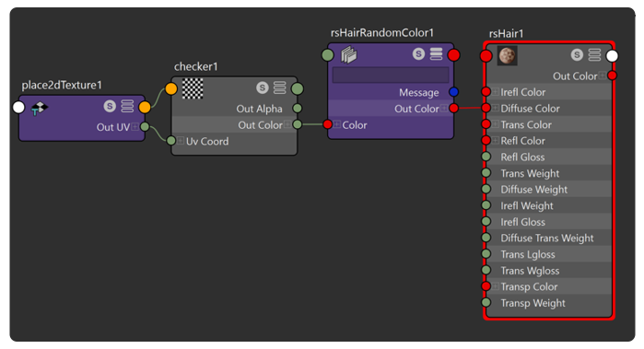Click the rsHairRandomColor1 node icon
This screenshot has width=644, height=349.
348,54
